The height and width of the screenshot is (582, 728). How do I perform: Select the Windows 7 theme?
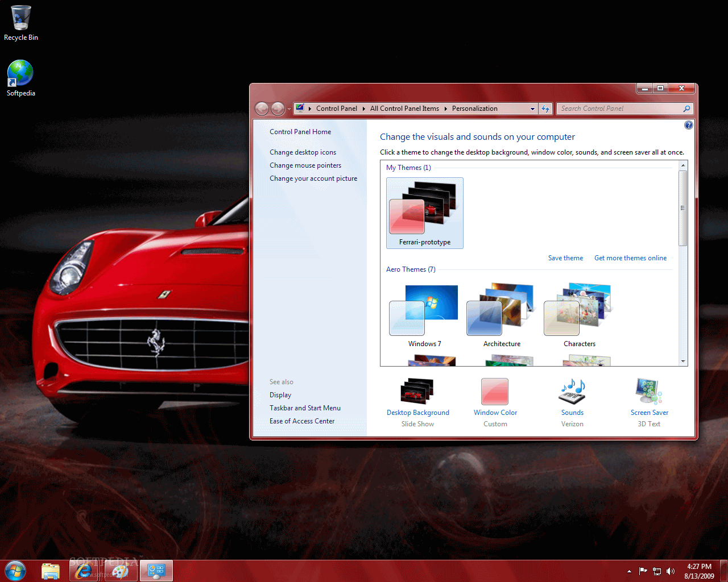pyautogui.click(x=424, y=315)
